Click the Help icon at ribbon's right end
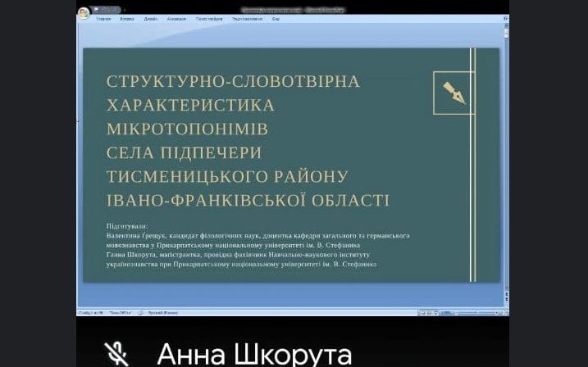Image resolution: width=588 pixels, height=367 pixels. click(x=503, y=18)
